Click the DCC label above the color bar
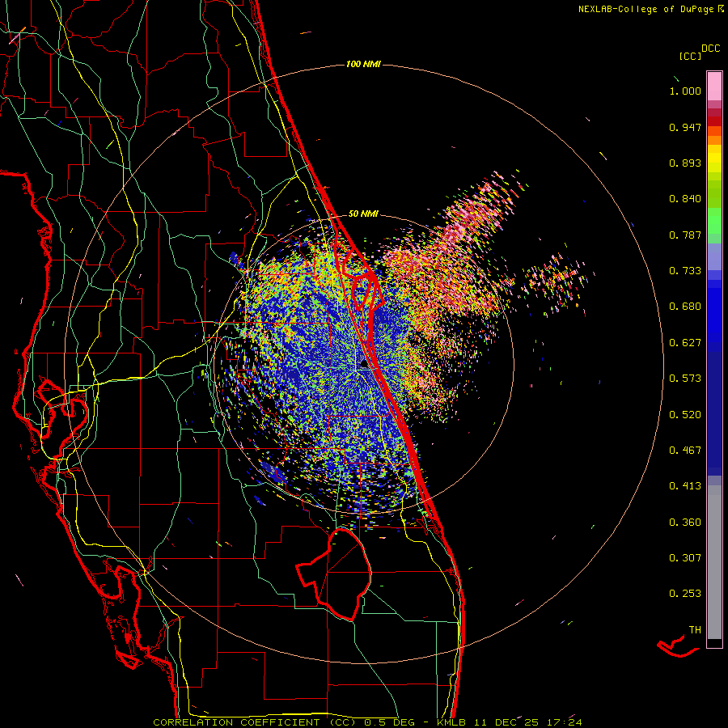728x728 pixels. point(710,49)
